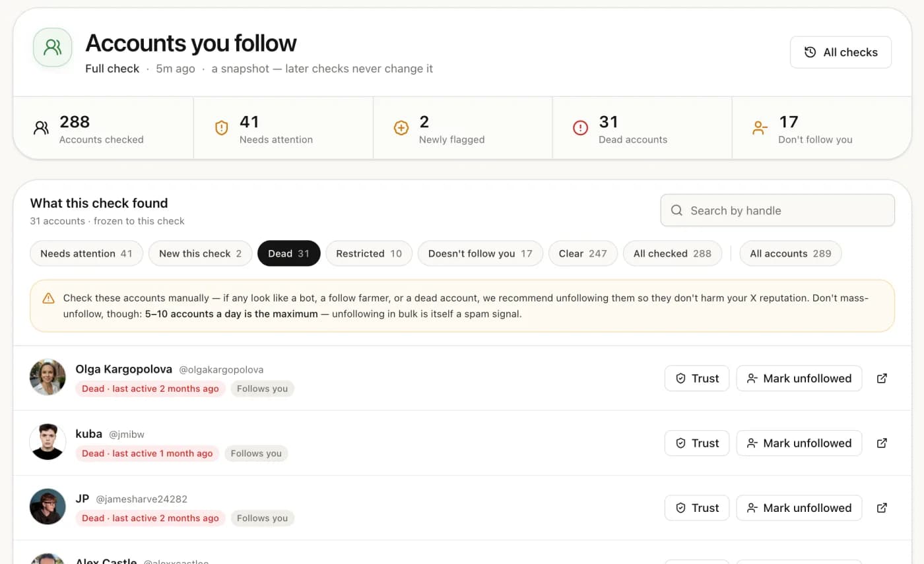Select the 2 Newly flagged stat
Image resolution: width=924 pixels, height=564 pixels.
point(463,128)
